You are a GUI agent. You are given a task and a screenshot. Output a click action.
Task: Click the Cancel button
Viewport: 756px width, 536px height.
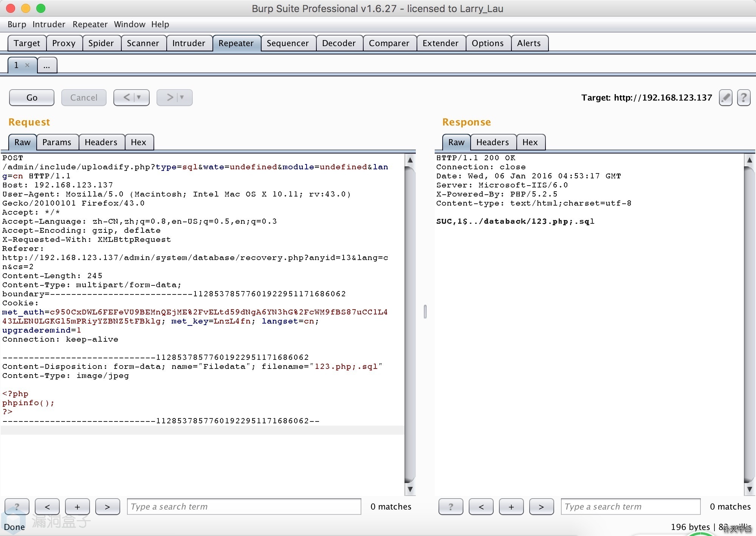[84, 98]
